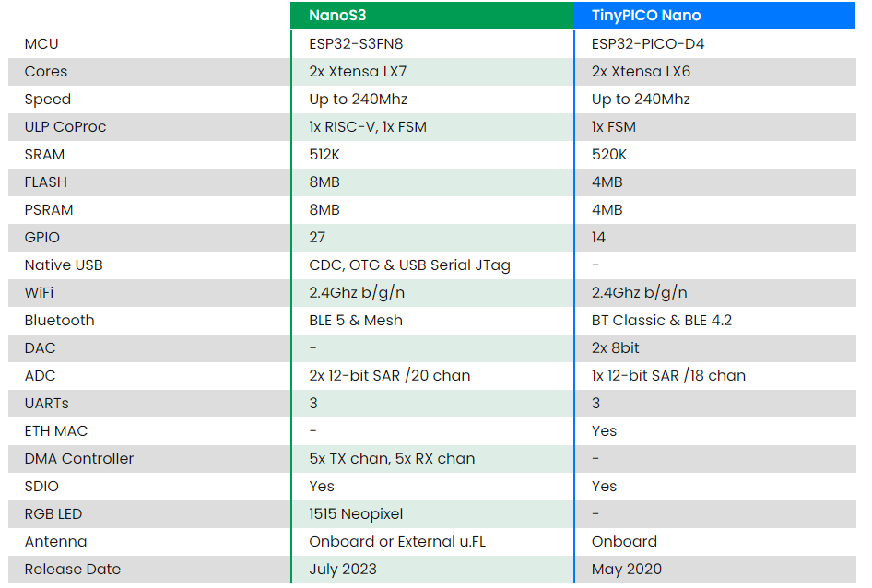This screenshot has width=872, height=588.
Task: Click the May 2020 release date
Action: tap(626, 569)
